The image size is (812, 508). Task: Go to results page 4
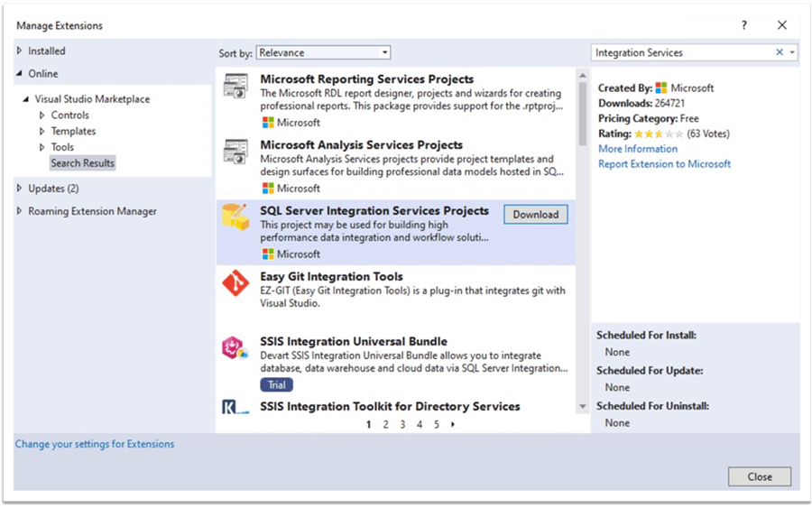(x=420, y=424)
